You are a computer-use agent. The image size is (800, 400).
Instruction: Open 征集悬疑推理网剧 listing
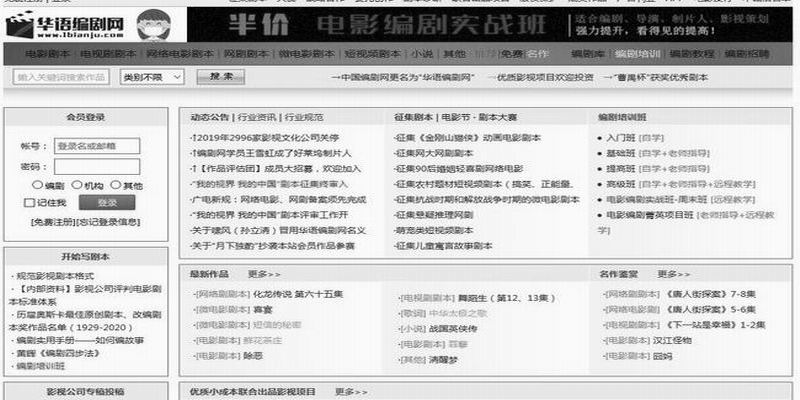[434, 215]
